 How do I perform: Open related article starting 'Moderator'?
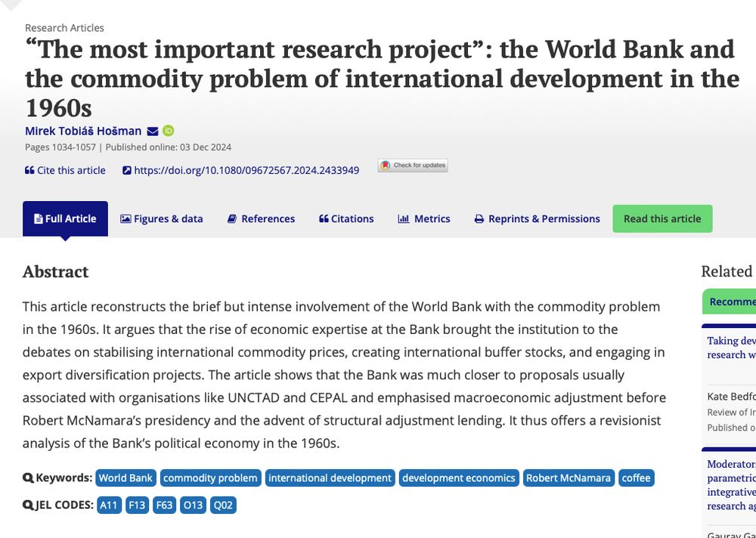731,485
